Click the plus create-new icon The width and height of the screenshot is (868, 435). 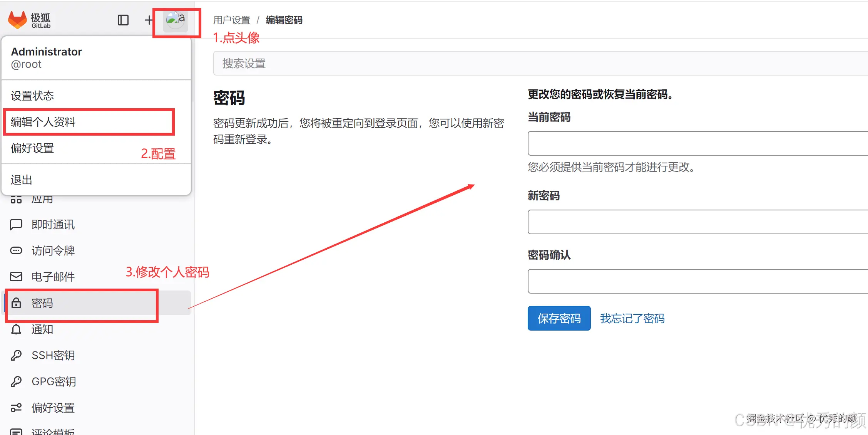pyautogui.click(x=148, y=20)
